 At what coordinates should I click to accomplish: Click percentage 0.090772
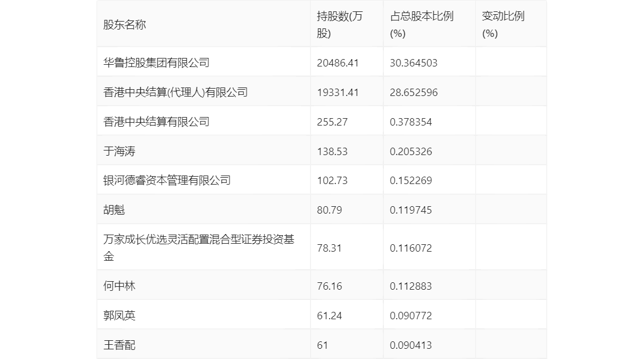pos(411,315)
